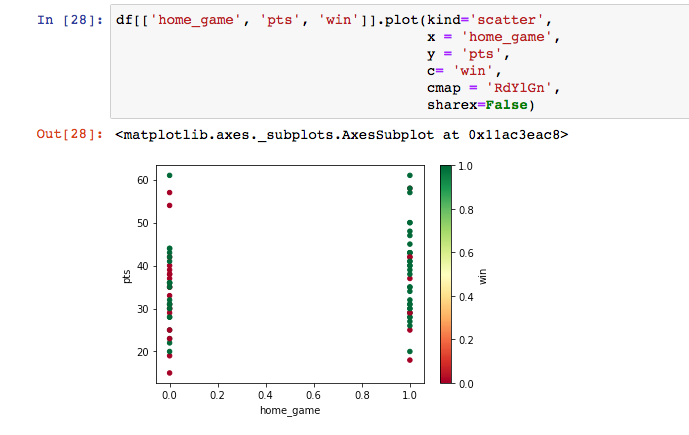Screen dimensions: 689x435
Task: Click the 'scatter' string in the code
Action: pos(507,20)
